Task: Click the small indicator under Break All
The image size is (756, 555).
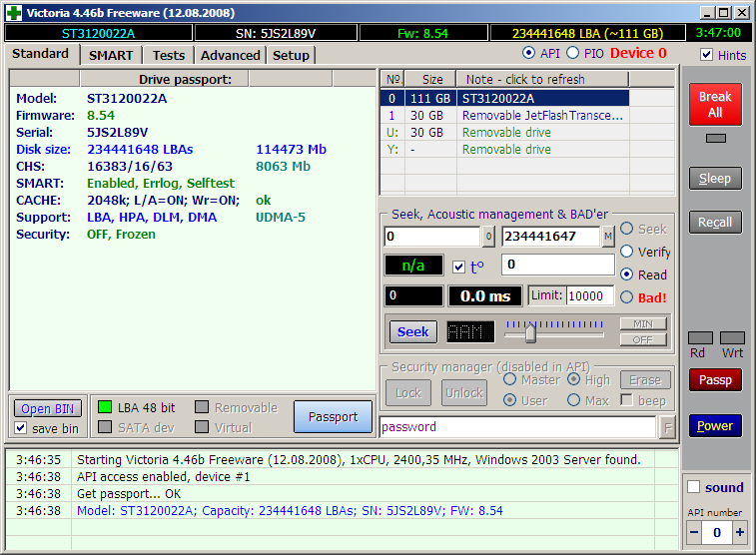Action: click(x=715, y=139)
